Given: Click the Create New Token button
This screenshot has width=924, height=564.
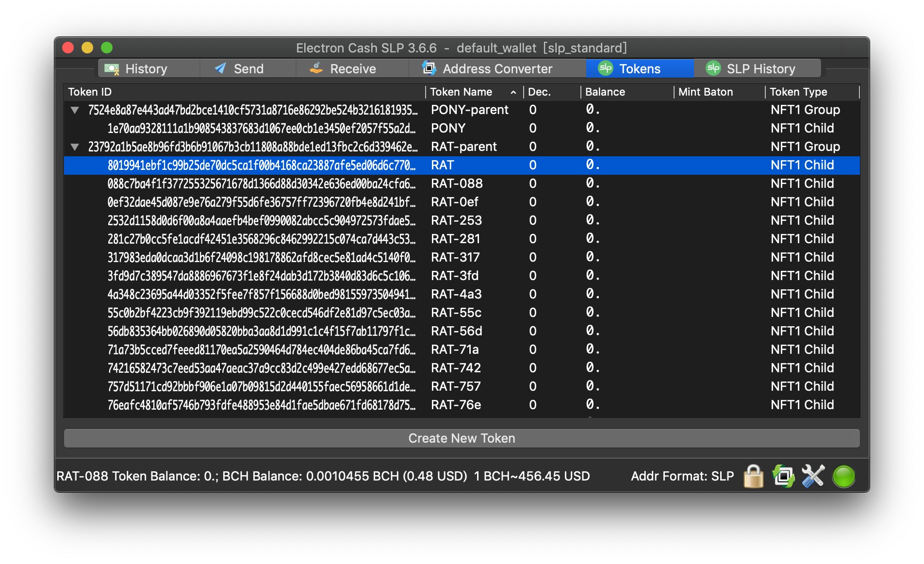Looking at the screenshot, I should [x=462, y=438].
